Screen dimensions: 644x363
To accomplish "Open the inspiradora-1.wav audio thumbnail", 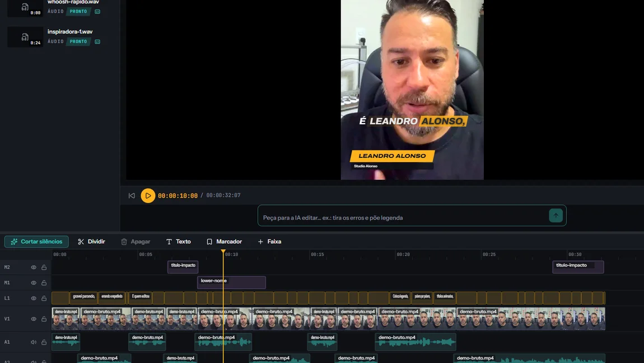I will click(x=25, y=37).
